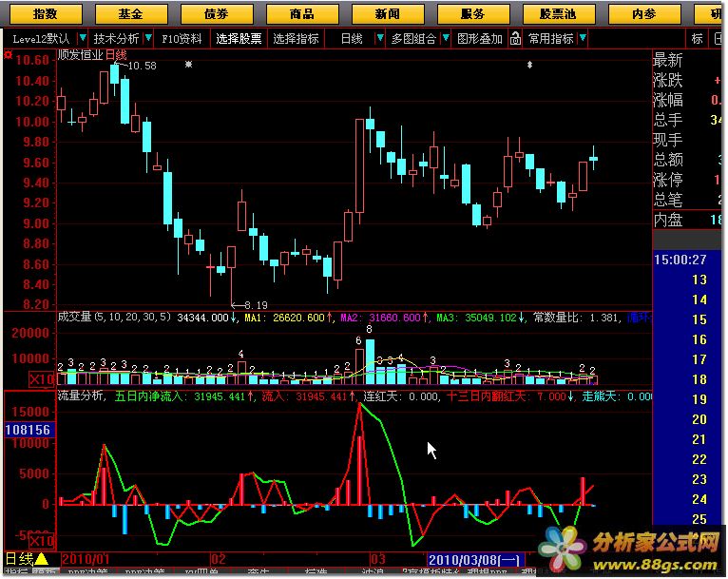Open F10资料 from the toolbar
This screenshot has height=579, width=728.
point(182,39)
